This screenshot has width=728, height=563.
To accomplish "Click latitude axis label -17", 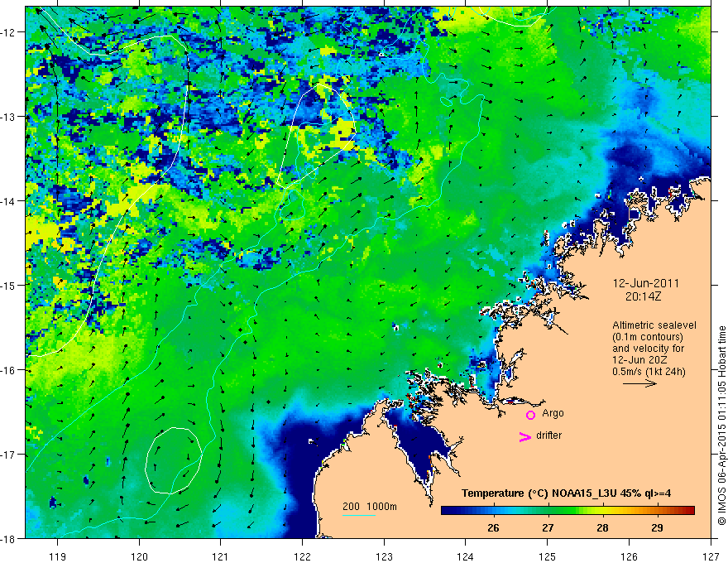I will [x=9, y=455].
